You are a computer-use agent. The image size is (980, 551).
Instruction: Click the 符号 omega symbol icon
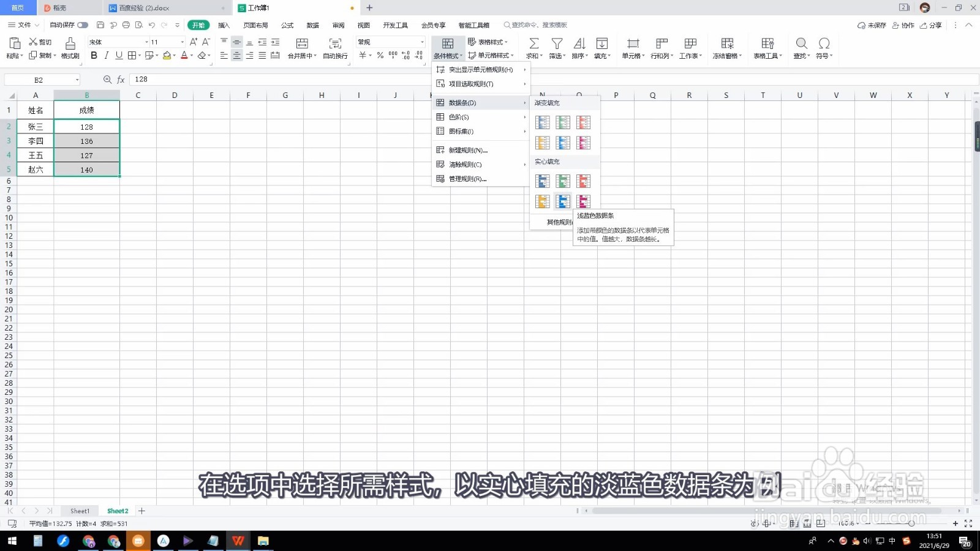824,43
